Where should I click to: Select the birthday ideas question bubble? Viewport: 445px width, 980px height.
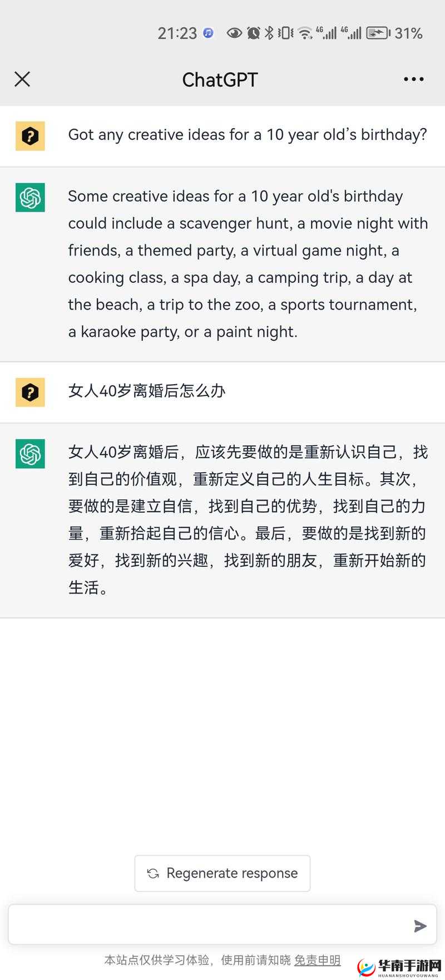248,135
